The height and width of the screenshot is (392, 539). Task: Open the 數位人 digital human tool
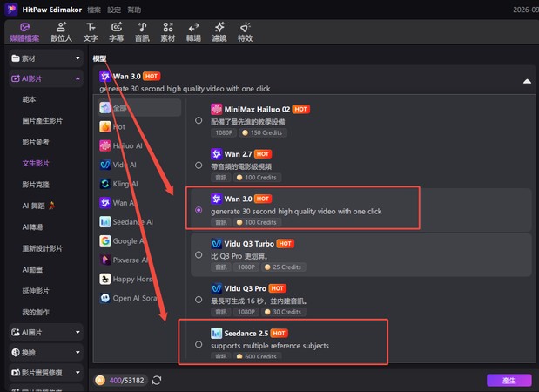61,32
